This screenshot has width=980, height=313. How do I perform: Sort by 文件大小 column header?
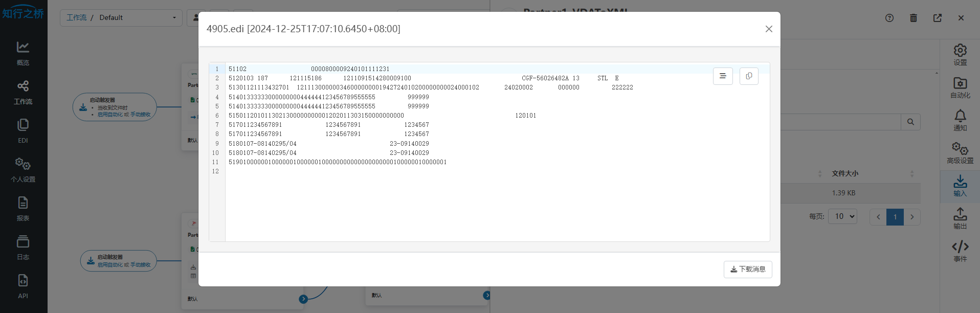845,173
